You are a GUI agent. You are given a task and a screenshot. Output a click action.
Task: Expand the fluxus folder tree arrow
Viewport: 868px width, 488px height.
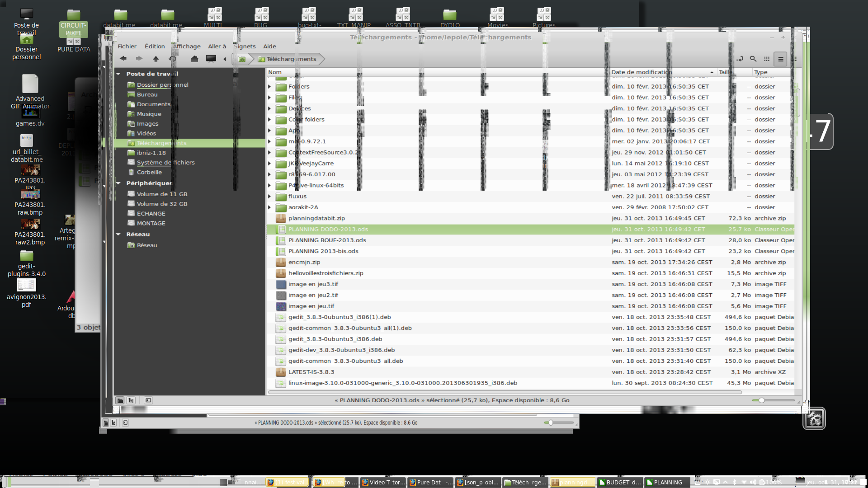tap(270, 197)
